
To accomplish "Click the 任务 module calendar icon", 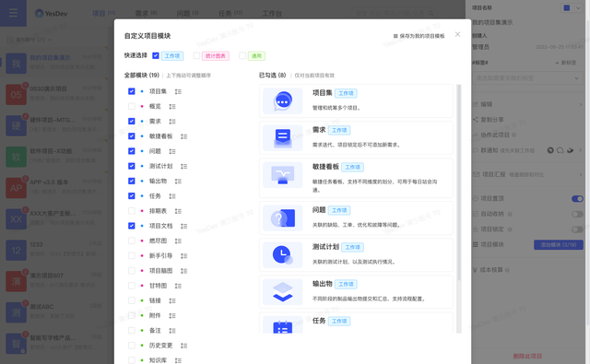I will coord(283,326).
